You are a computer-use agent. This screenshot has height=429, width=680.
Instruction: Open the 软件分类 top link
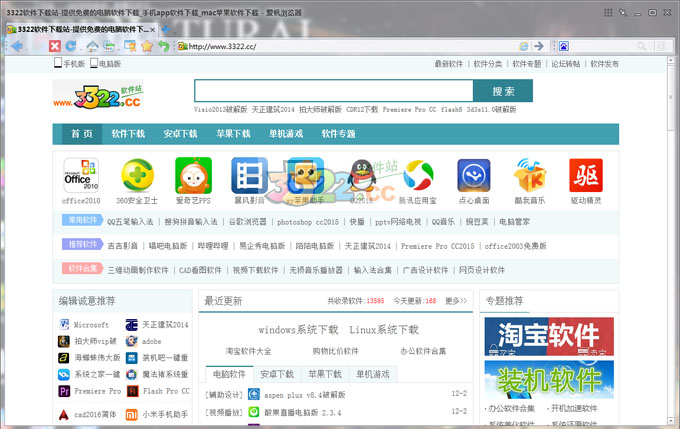click(x=488, y=64)
